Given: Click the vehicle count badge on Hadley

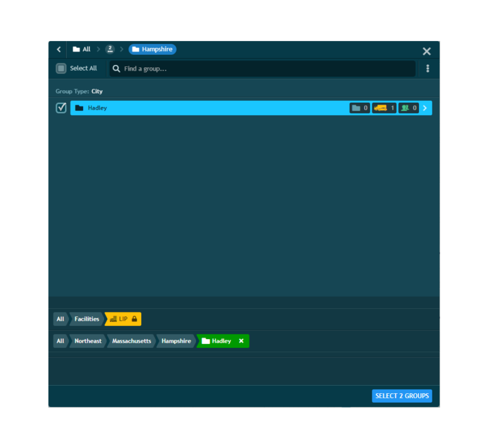Looking at the screenshot, I should [384, 108].
